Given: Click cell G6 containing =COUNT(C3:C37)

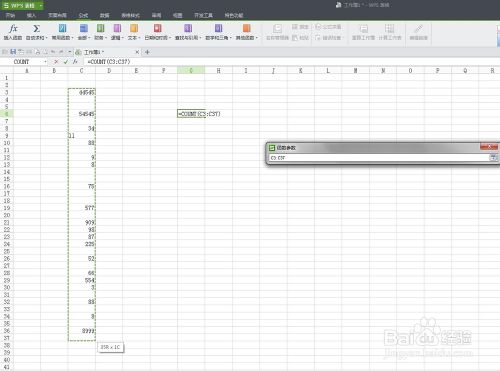Looking at the screenshot, I should pos(191,114).
